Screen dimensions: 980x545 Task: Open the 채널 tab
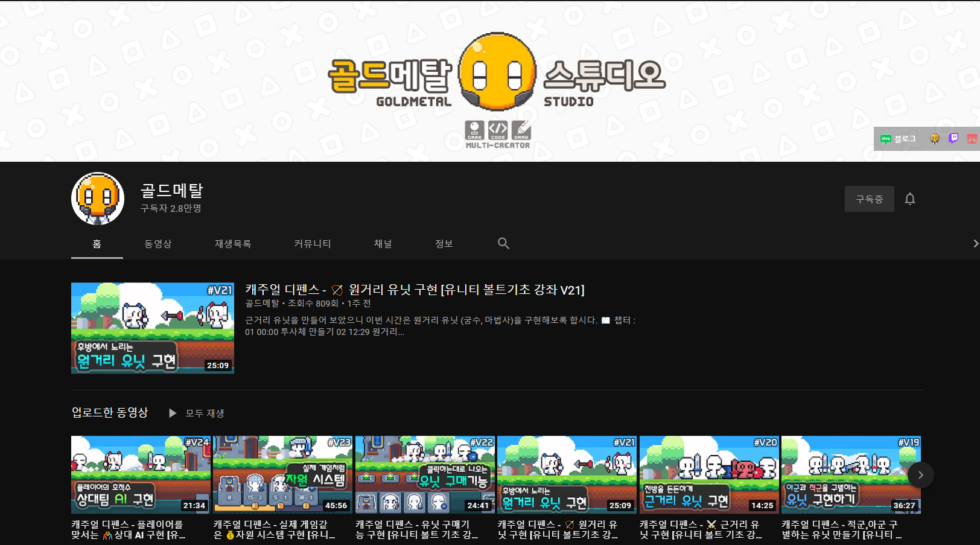pos(383,244)
